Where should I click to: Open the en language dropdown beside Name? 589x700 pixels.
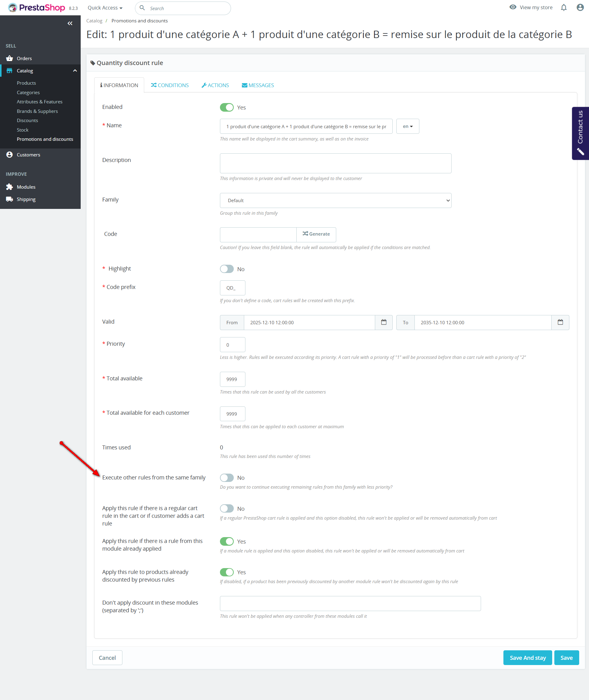pos(407,126)
